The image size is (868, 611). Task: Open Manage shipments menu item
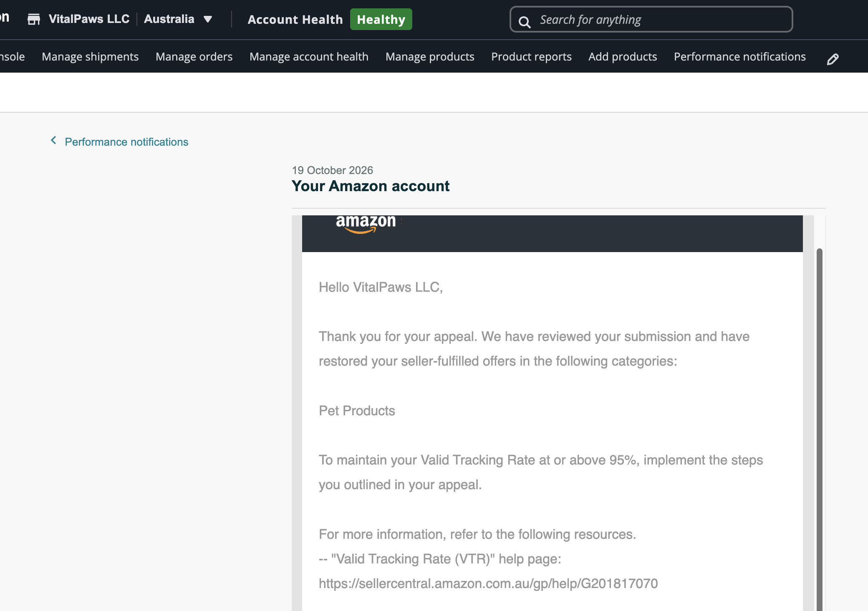click(x=90, y=57)
